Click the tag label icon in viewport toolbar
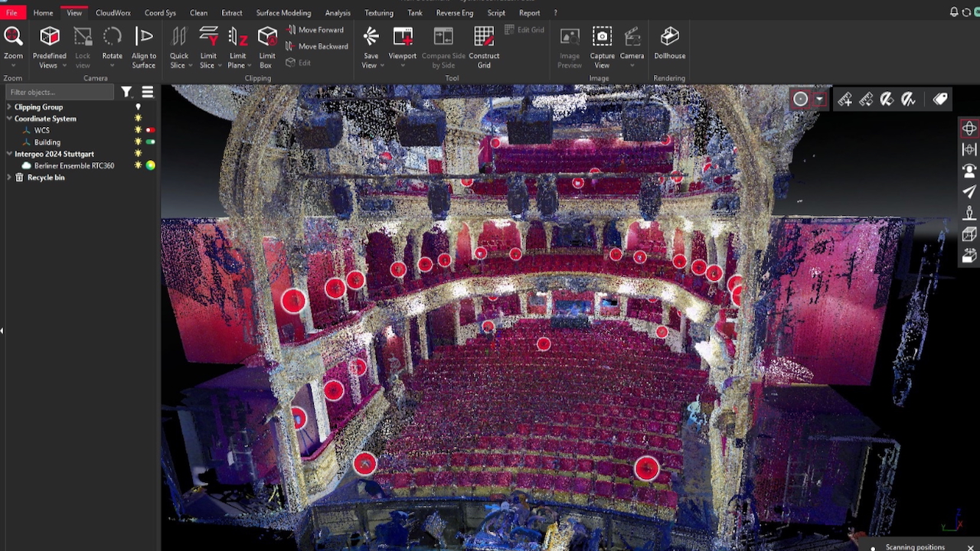The width and height of the screenshot is (980, 551). [x=940, y=99]
